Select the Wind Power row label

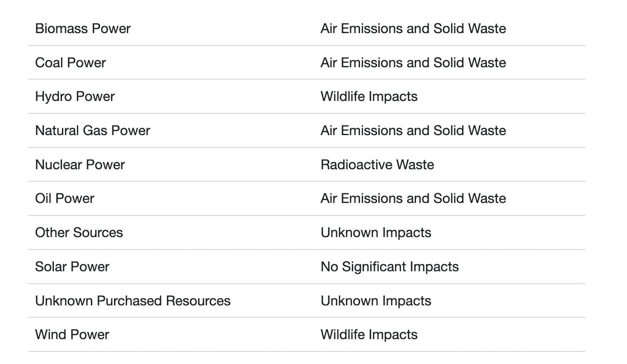72,334
